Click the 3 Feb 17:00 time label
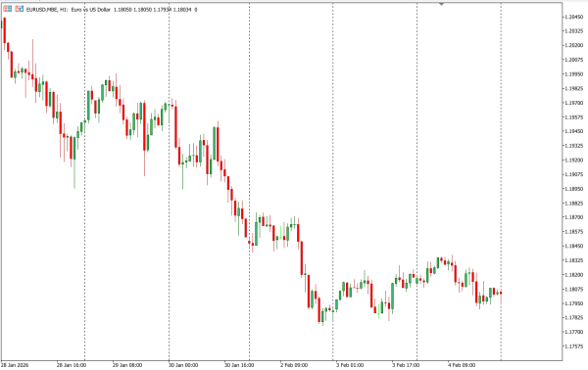This screenshot has height=370, width=588. tap(406, 365)
